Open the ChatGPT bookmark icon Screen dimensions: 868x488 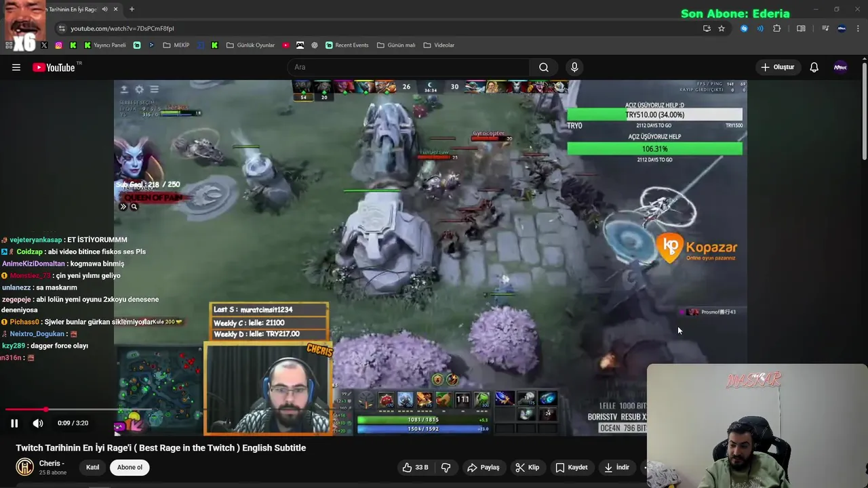pyautogui.click(x=315, y=45)
